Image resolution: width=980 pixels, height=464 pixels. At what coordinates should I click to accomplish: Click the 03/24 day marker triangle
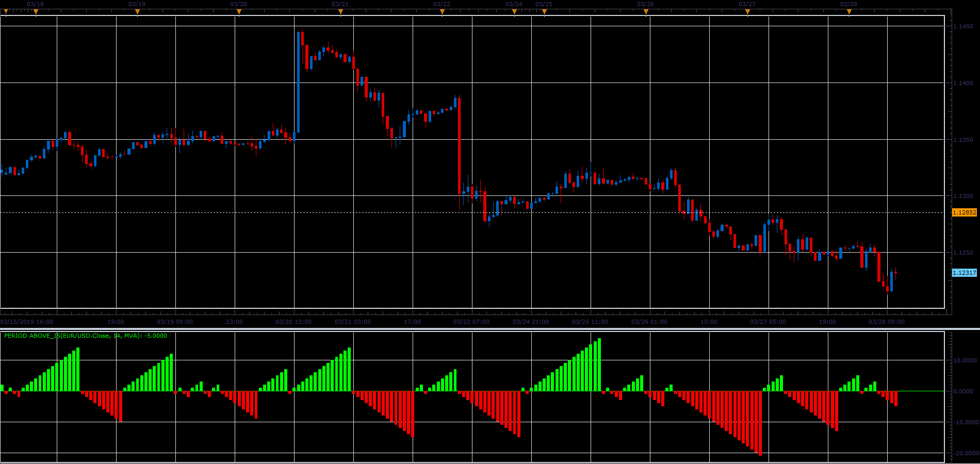tap(514, 12)
